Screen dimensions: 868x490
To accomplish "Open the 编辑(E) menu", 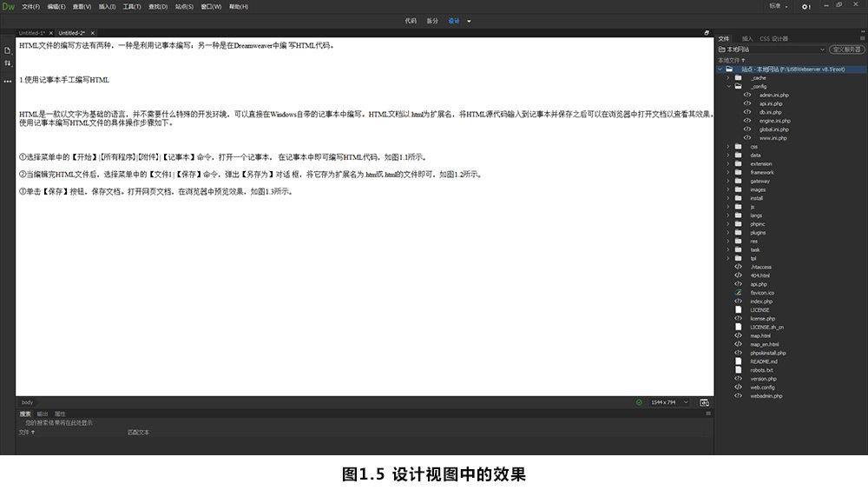I will click(x=56, y=7).
